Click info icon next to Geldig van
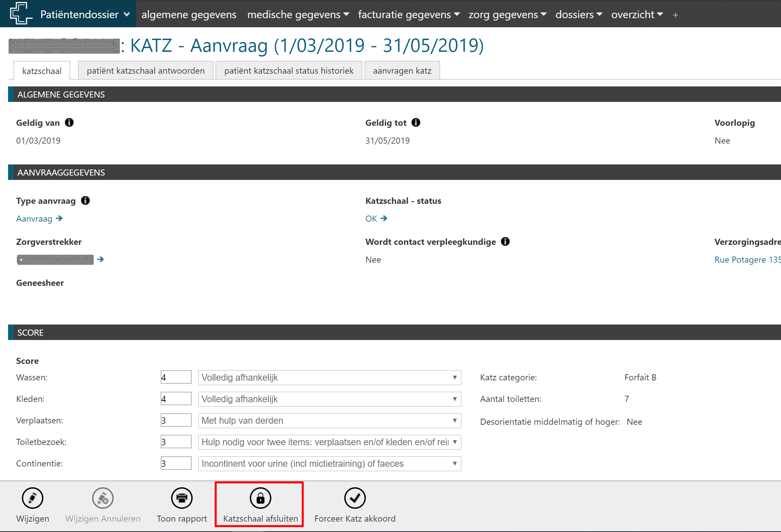Image resolution: width=781 pixels, height=532 pixels. pyautogui.click(x=69, y=123)
